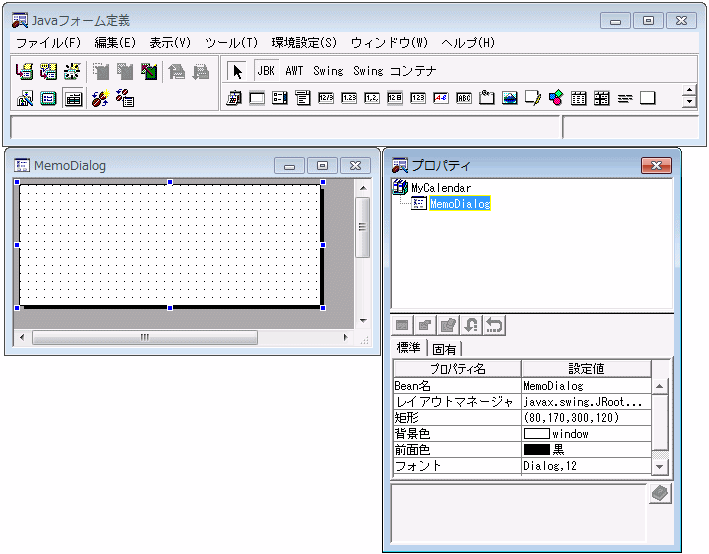Click the sparkle new-form icon in top toolbar
Image resolution: width=709 pixels, height=554 pixels.
[x=72, y=72]
